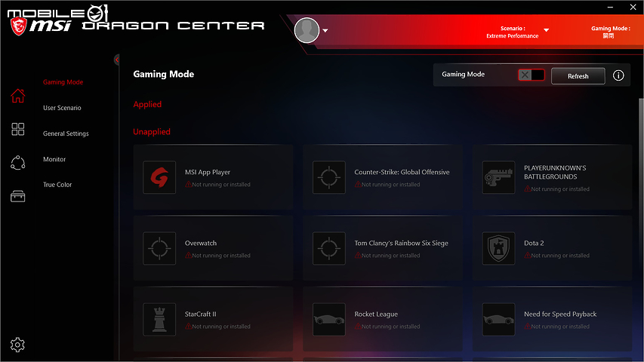This screenshot has height=362, width=644.
Task: Open the Live Update circular icon
Action: coord(17,163)
